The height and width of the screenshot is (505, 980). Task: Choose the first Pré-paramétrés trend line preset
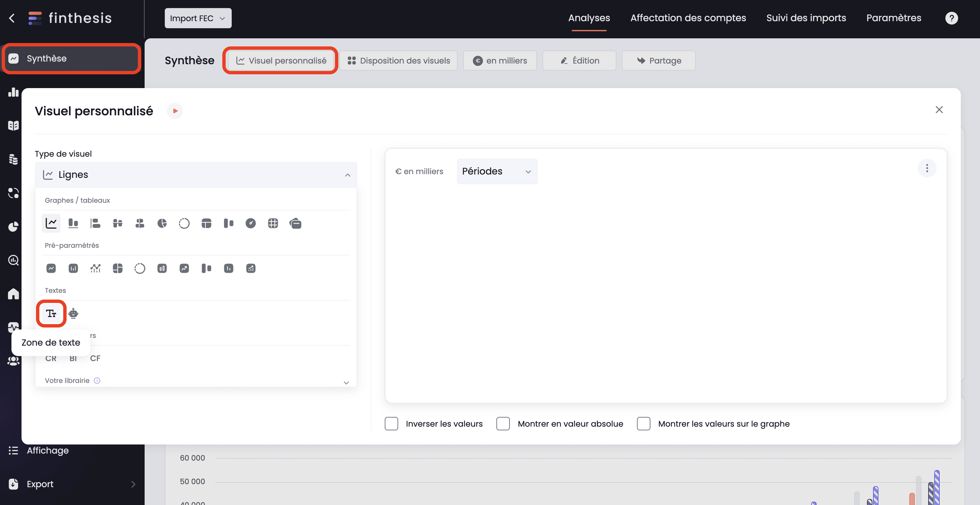(51, 269)
